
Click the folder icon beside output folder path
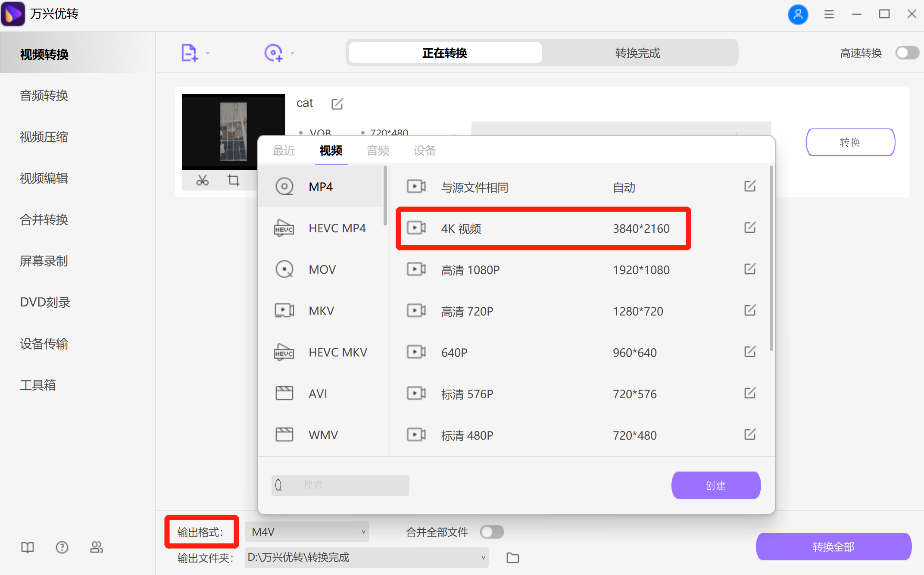coord(512,557)
